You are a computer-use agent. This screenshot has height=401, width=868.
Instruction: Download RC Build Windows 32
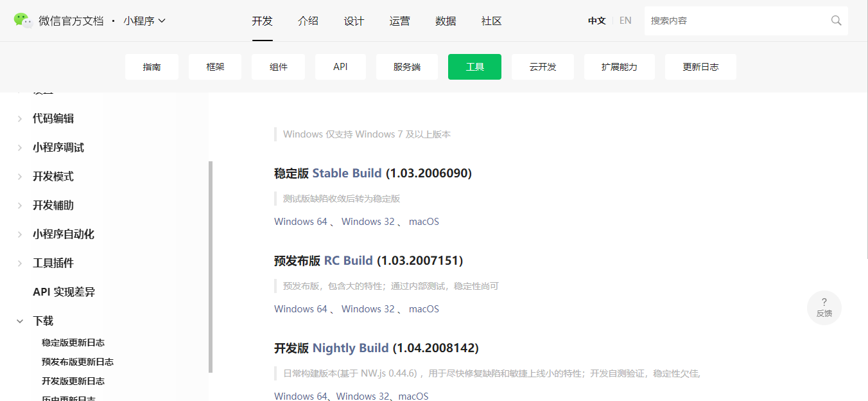click(368, 309)
